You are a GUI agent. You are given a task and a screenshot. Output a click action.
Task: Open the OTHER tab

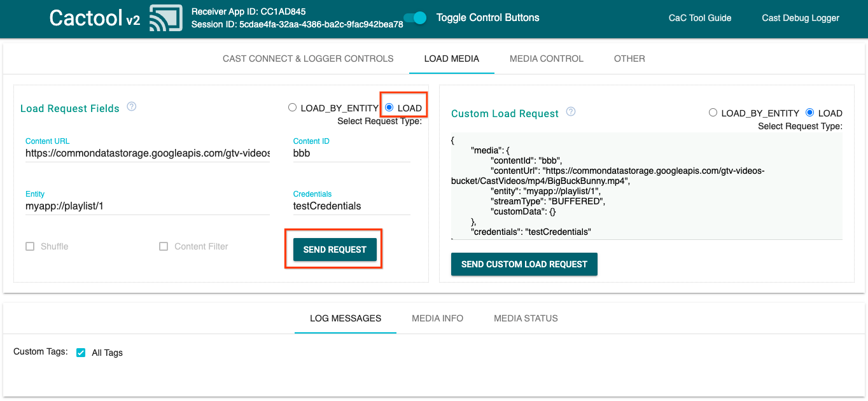click(629, 59)
